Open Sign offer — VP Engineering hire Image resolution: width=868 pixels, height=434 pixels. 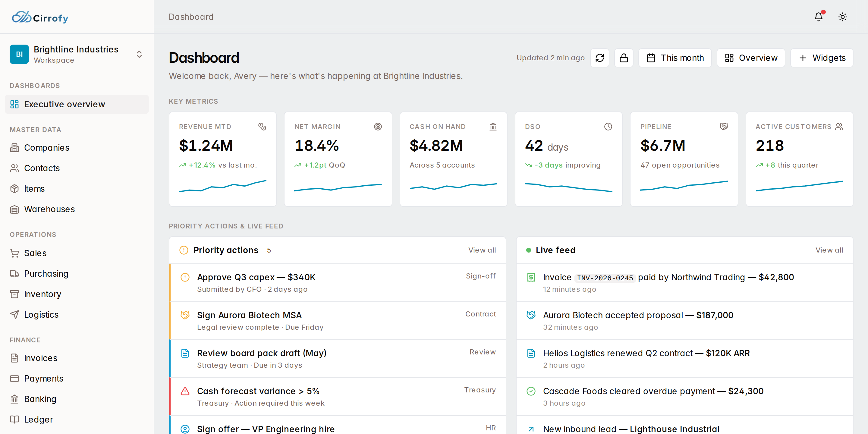tap(338, 425)
